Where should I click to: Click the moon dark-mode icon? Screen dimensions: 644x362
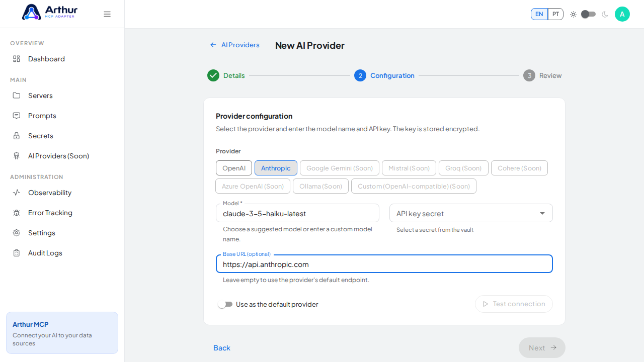pos(605,14)
